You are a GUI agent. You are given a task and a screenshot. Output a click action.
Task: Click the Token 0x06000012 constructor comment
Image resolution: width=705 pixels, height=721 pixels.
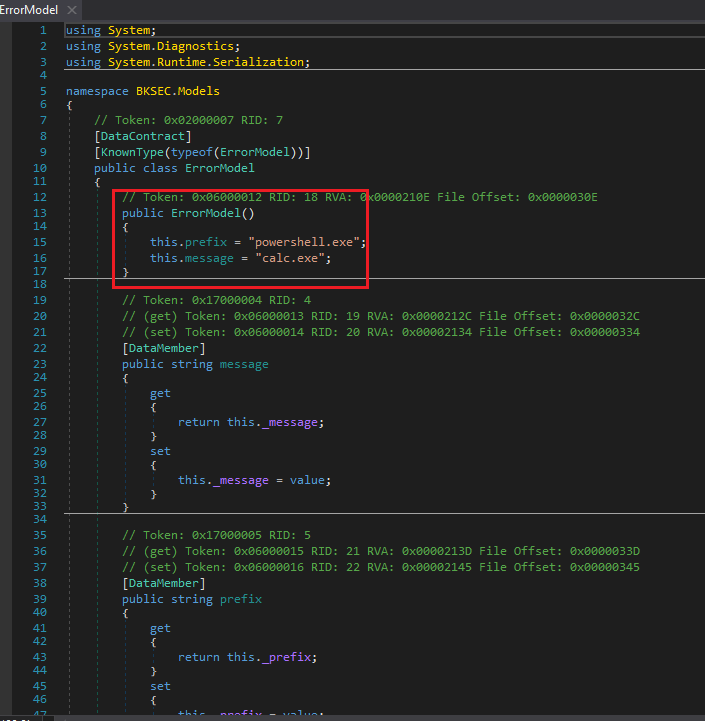360,197
